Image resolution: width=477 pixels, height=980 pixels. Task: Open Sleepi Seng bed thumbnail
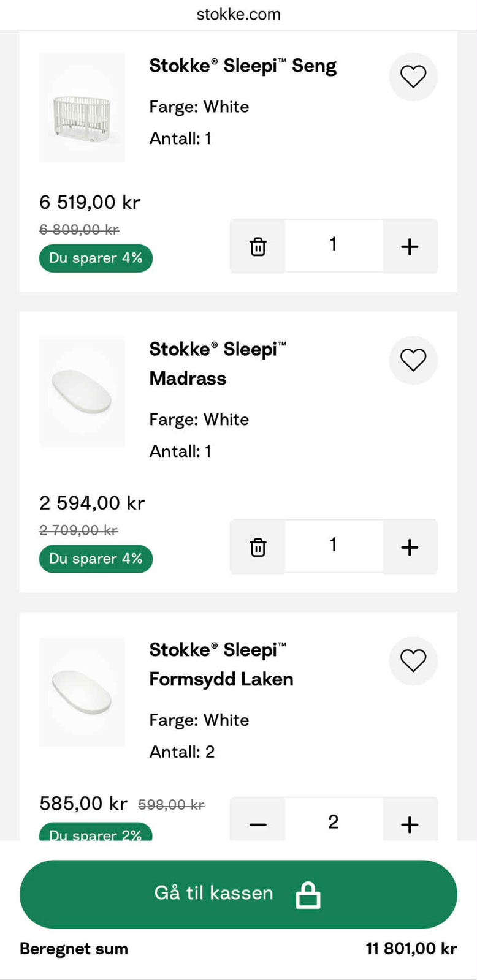click(82, 107)
